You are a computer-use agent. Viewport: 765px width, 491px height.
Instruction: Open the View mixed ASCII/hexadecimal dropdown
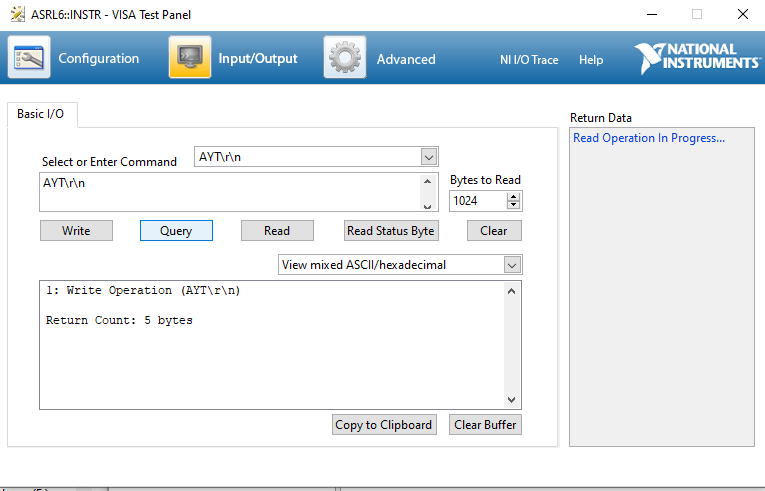coord(513,265)
